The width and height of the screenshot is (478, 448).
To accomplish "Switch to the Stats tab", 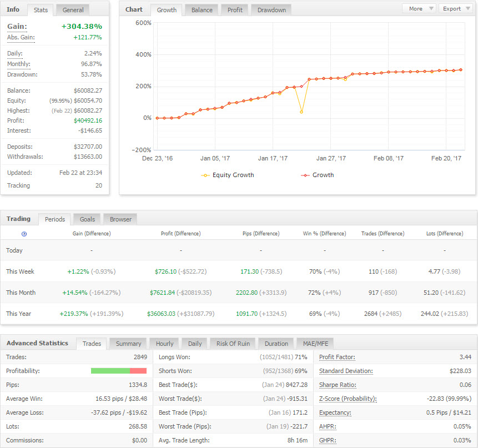I will (x=41, y=10).
